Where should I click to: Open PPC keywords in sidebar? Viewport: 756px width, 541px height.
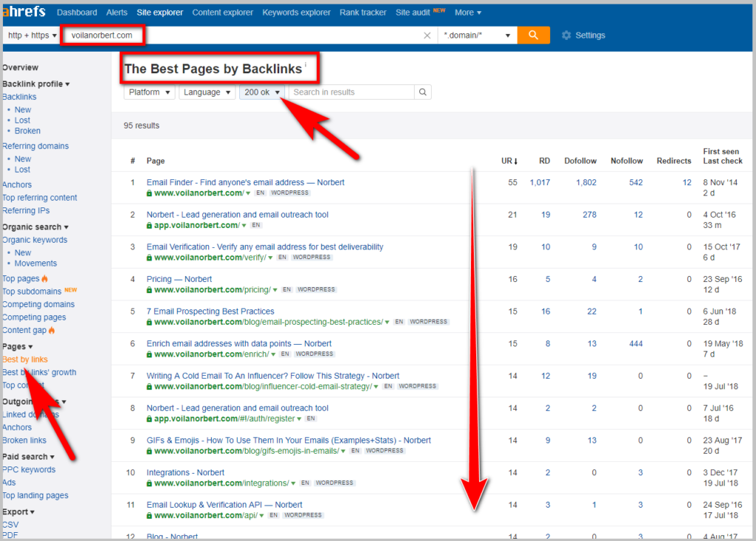pos(29,469)
